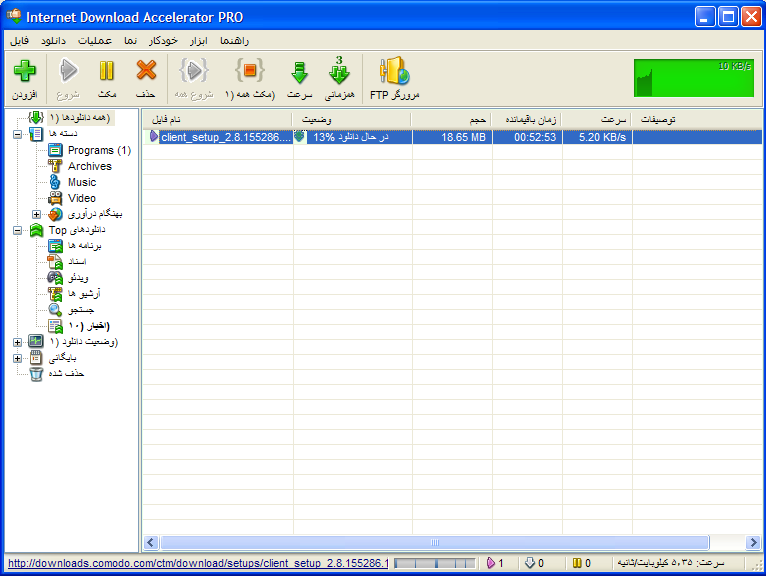Collapse the categories tree node
Image resolution: width=766 pixels, height=576 pixels.
[x=18, y=134]
